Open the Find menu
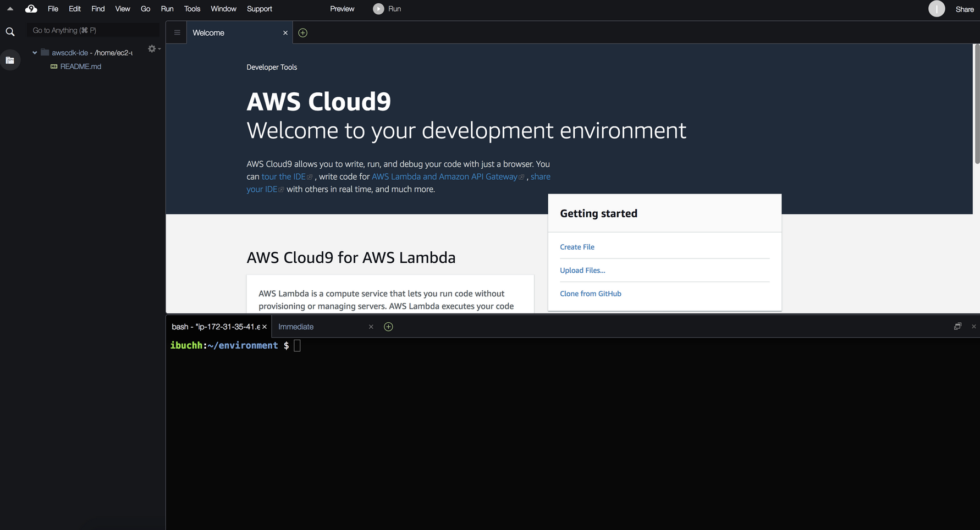This screenshot has height=530, width=980. coord(98,9)
